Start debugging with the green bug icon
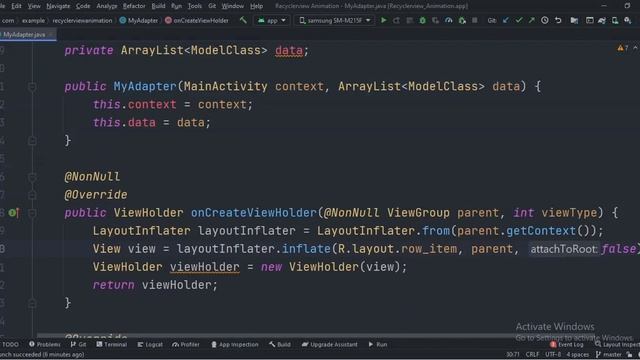 [x=422, y=20]
